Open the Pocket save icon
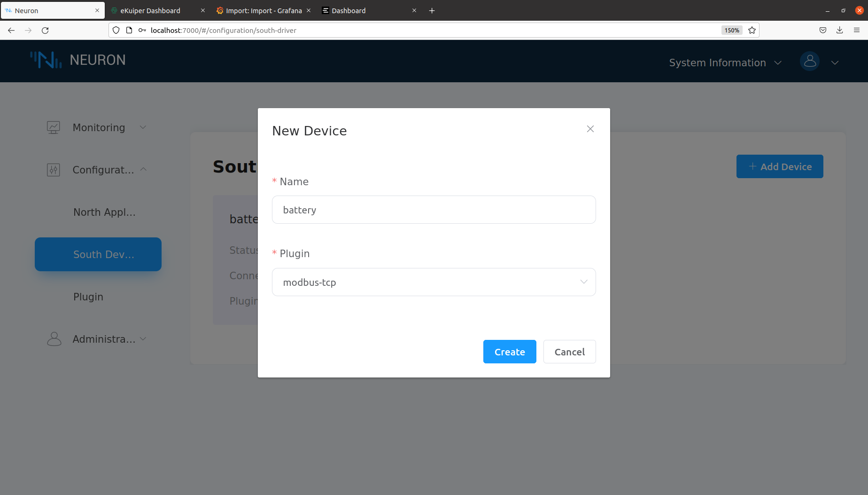 click(823, 30)
